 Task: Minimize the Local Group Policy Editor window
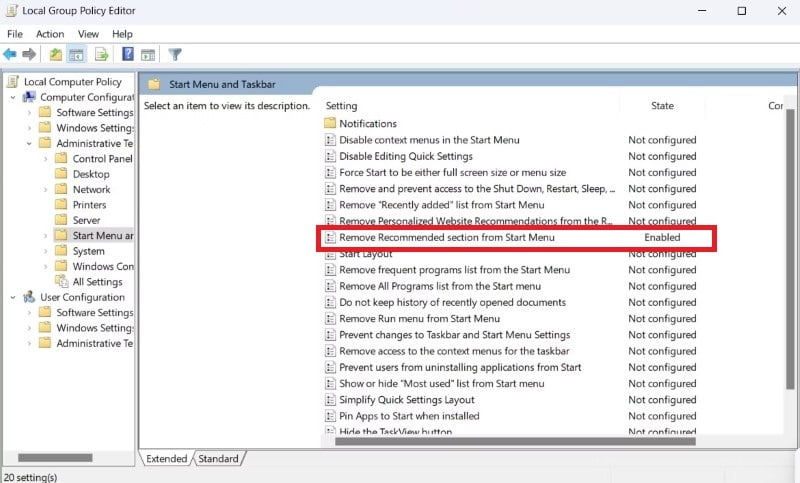tap(702, 11)
